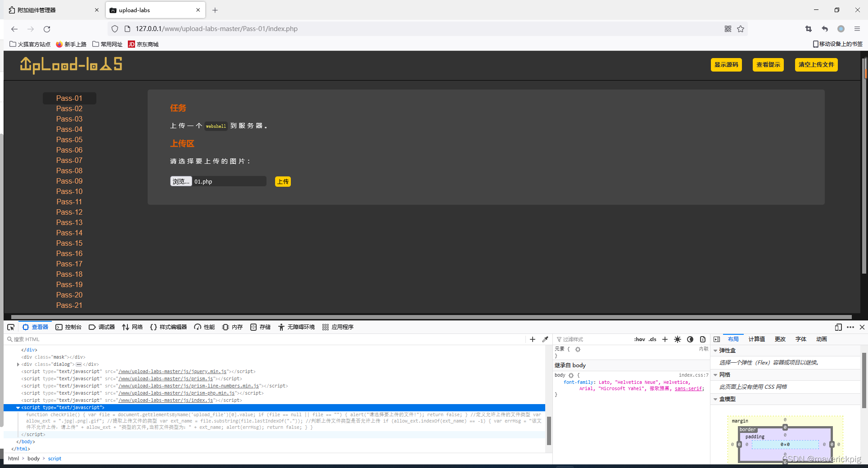Open the Pass-02 link
This screenshot has height=468, width=868.
pos(69,108)
